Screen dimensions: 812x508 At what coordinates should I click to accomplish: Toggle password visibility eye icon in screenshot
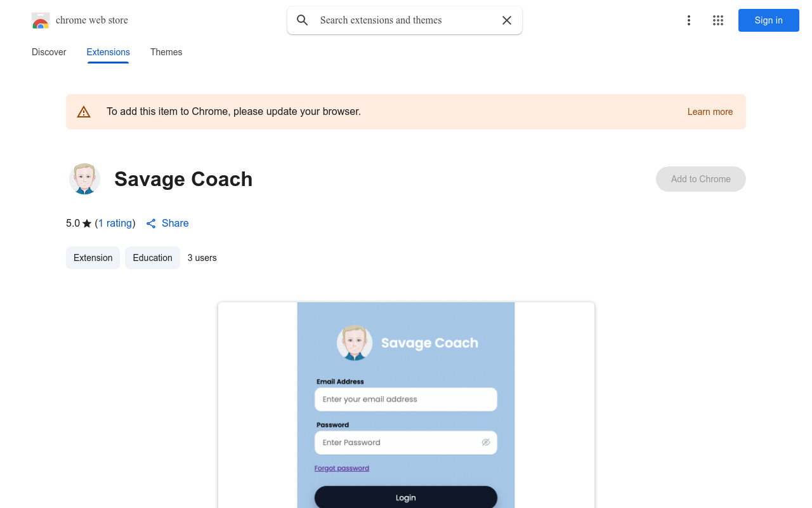tap(486, 443)
